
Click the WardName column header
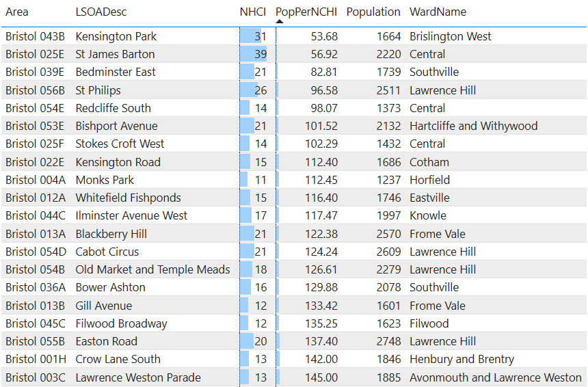[438, 12]
